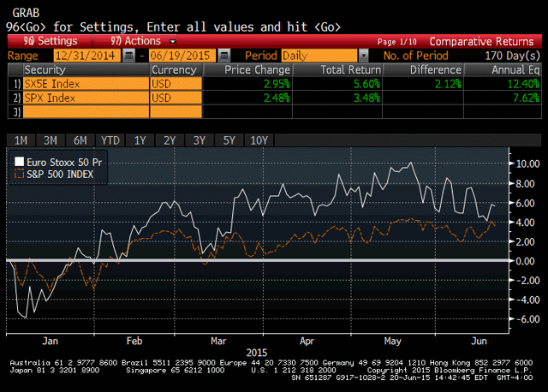
Task: Open the start date calendar picker icon
Action: pyautogui.click(x=129, y=56)
